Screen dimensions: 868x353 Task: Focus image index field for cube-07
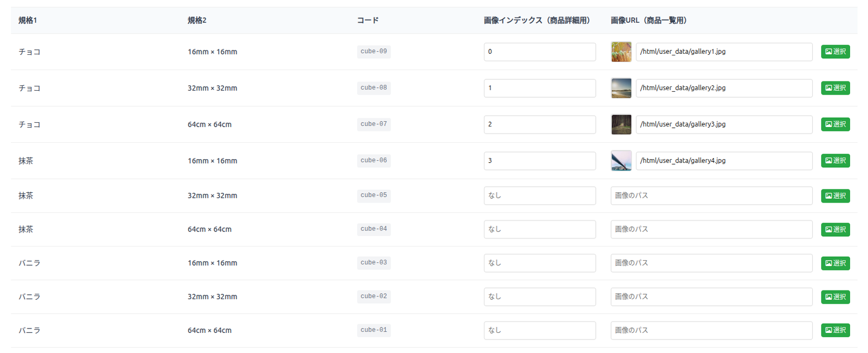point(540,124)
